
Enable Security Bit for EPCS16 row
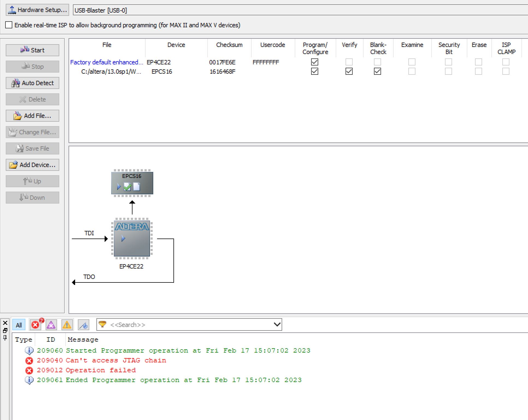click(449, 71)
